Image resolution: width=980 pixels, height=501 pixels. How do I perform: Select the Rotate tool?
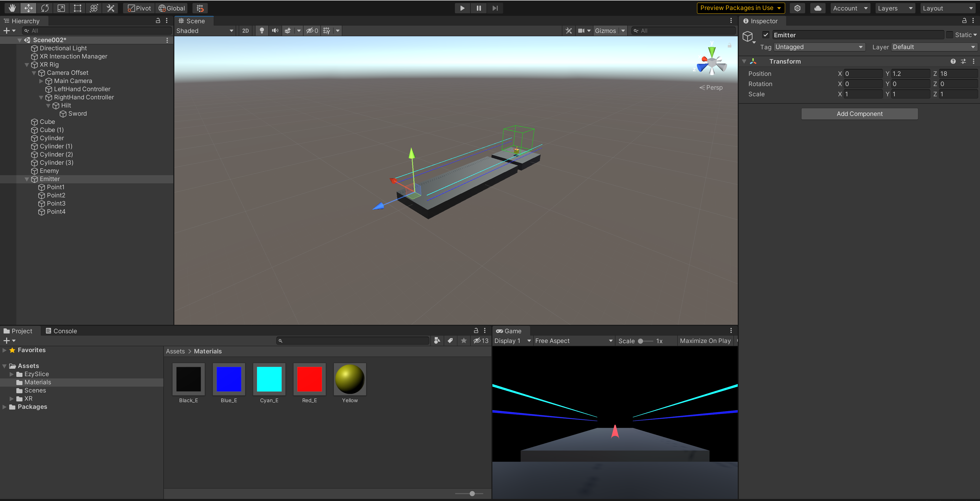(45, 8)
